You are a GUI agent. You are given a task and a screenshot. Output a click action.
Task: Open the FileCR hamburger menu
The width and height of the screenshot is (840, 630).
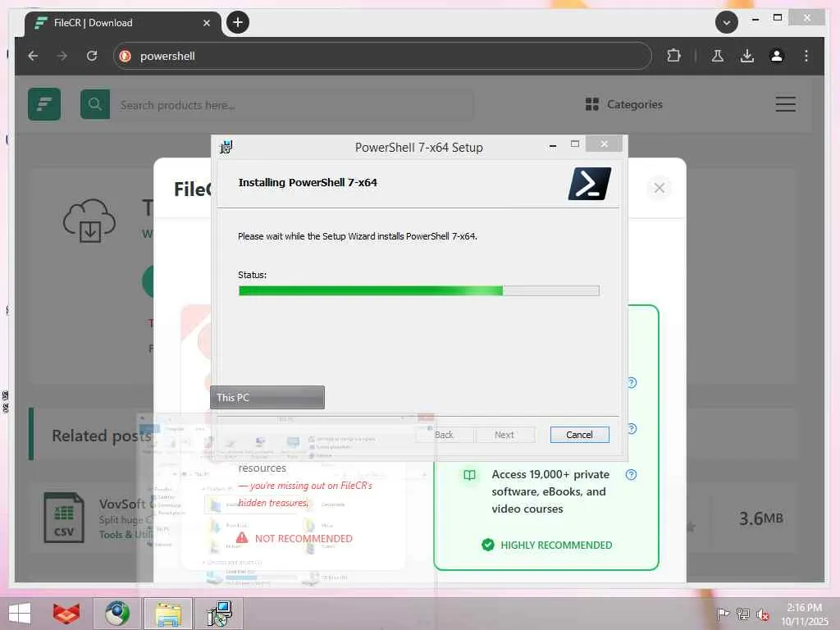(x=785, y=104)
